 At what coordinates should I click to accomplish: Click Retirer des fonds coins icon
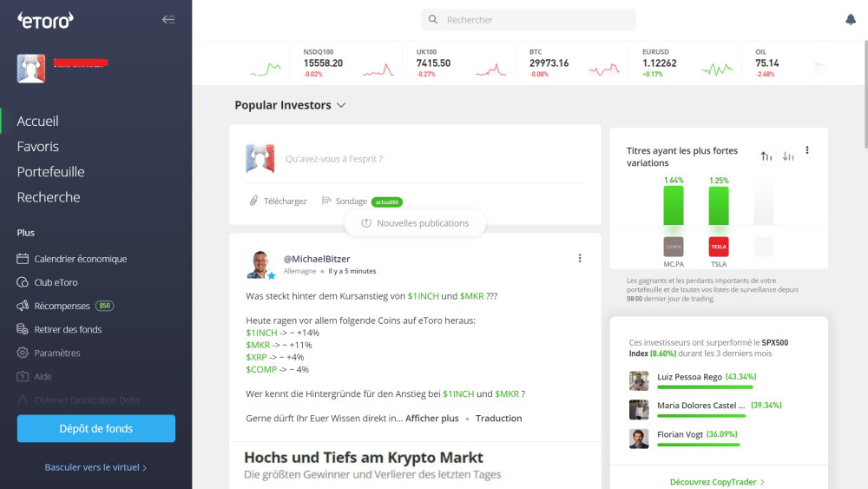point(23,329)
